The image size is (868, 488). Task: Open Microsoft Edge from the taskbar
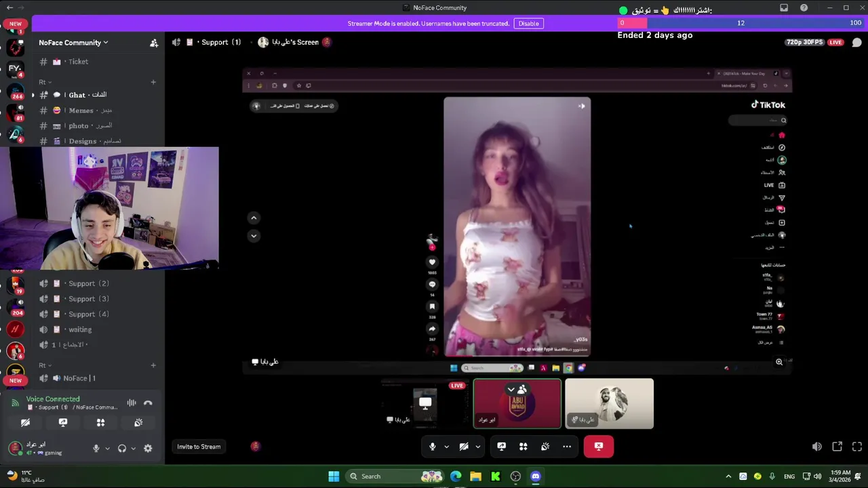[456, 476]
